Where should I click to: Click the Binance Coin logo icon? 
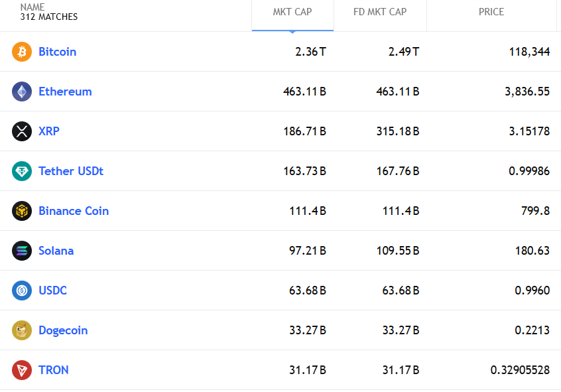pyautogui.click(x=22, y=210)
